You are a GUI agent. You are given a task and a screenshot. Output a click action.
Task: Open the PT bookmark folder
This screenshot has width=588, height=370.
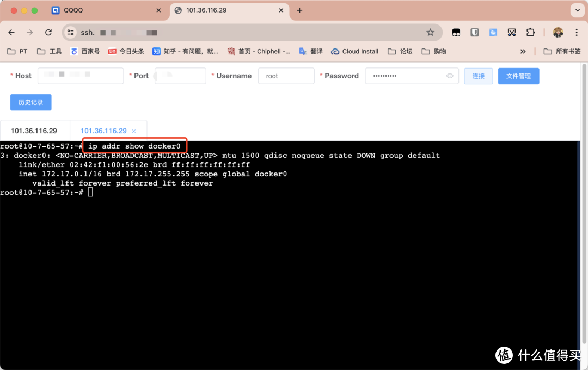point(17,51)
